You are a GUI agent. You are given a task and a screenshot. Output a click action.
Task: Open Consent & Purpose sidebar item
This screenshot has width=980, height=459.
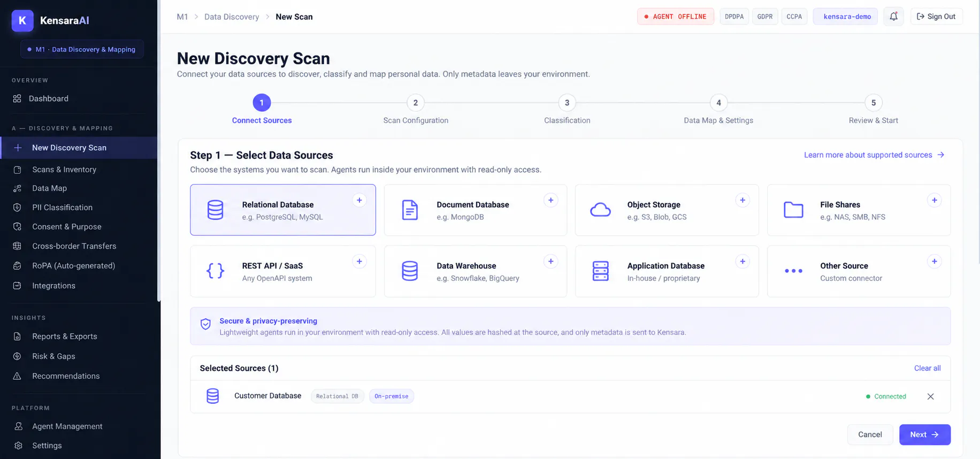coord(79,227)
